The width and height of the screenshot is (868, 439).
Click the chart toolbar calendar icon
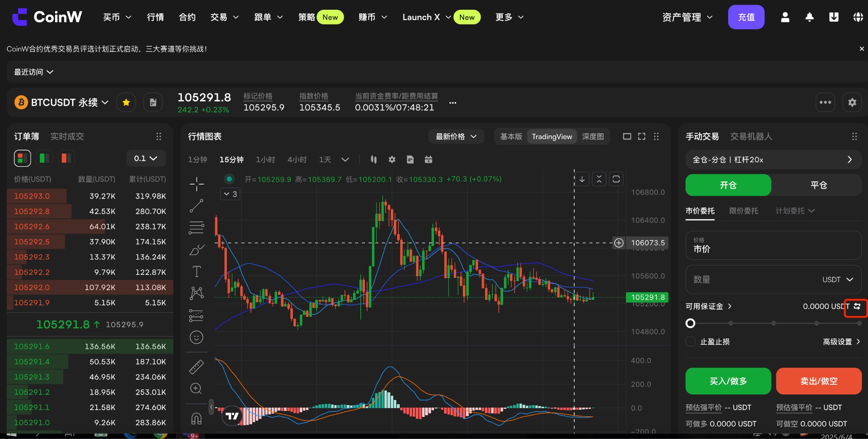(428, 159)
